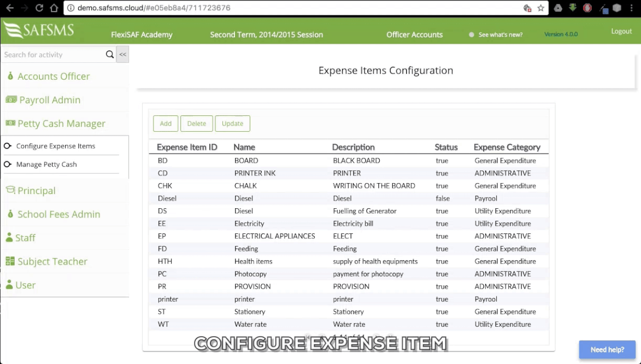View site information icon in address bar
641x364 pixels.
click(70, 8)
